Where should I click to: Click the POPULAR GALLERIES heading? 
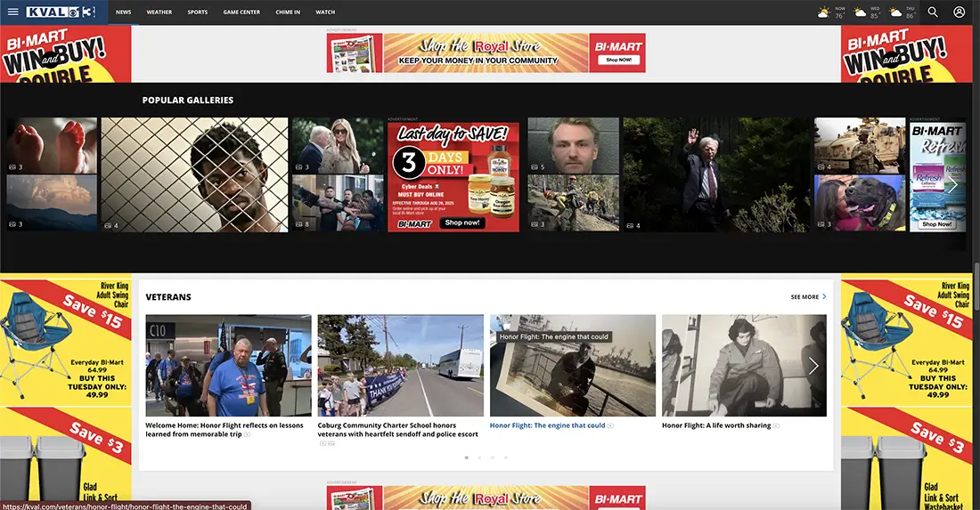187,100
